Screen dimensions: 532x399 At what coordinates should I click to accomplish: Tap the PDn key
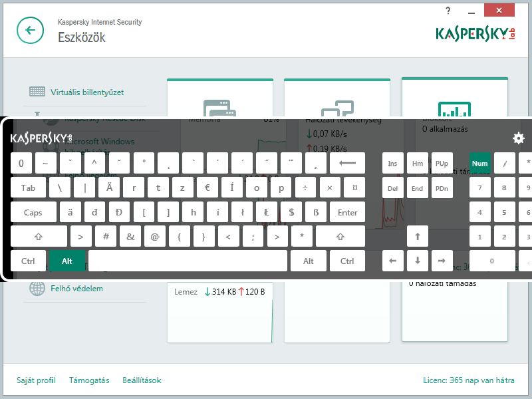pyautogui.click(x=442, y=188)
